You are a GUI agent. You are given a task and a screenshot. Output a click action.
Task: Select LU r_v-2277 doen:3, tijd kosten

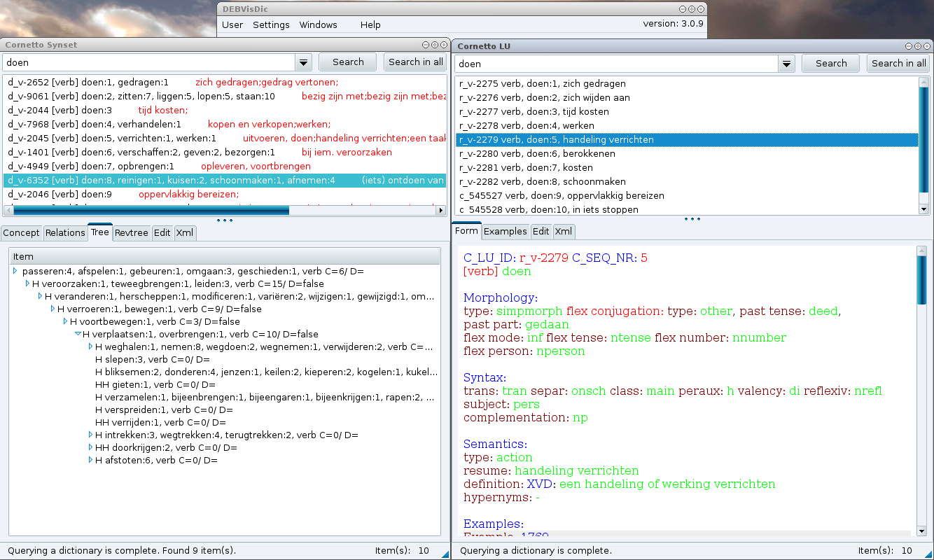pos(687,111)
